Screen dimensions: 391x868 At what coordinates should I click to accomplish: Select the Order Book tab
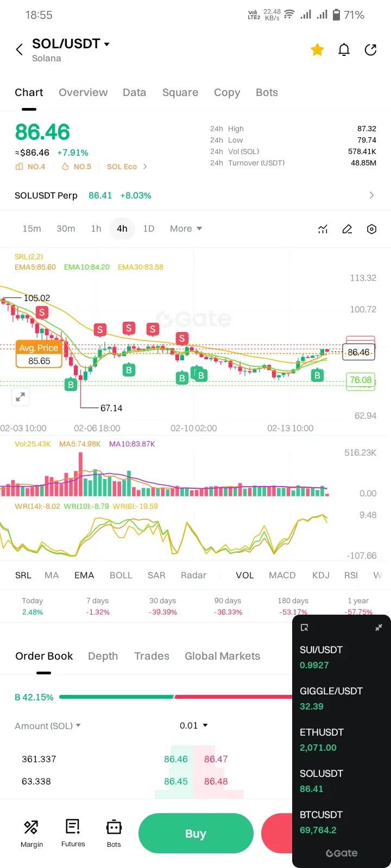click(x=44, y=656)
